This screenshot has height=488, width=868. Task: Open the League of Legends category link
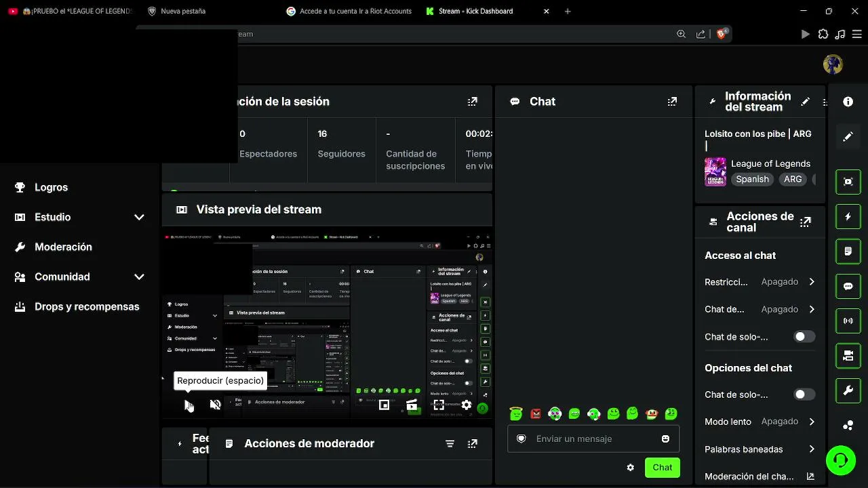(x=770, y=163)
